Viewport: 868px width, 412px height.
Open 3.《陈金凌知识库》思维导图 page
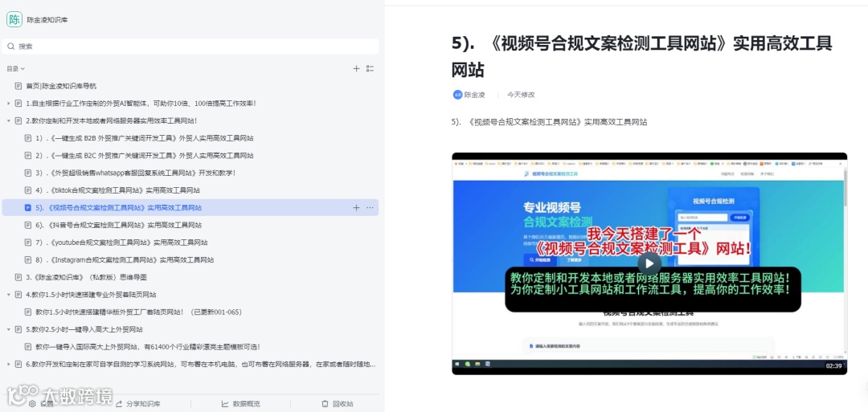tap(86, 277)
